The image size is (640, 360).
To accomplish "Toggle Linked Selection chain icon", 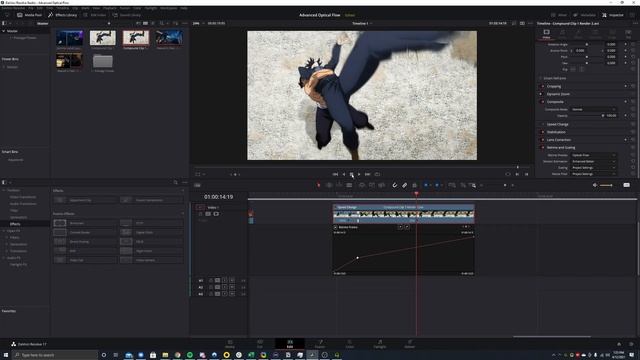I will click(404, 185).
